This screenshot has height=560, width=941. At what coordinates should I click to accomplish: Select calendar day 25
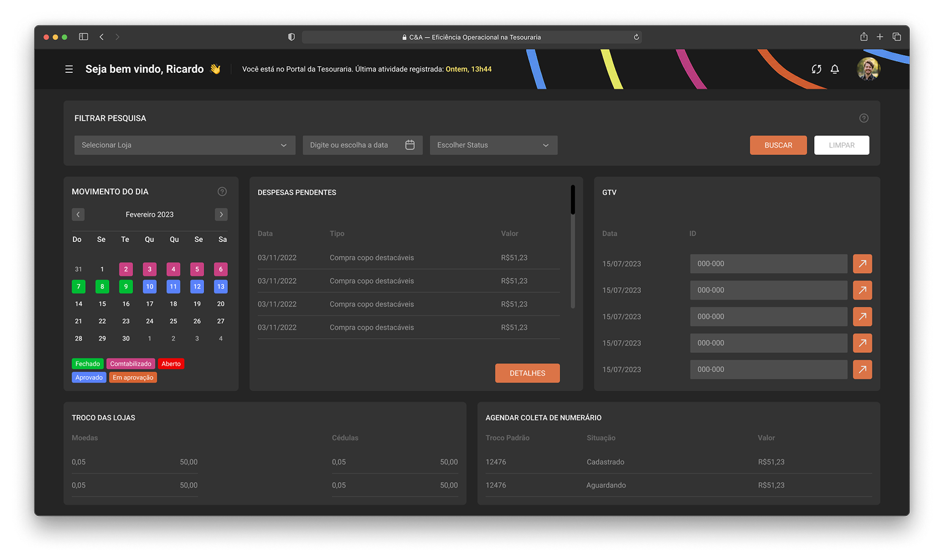173,321
